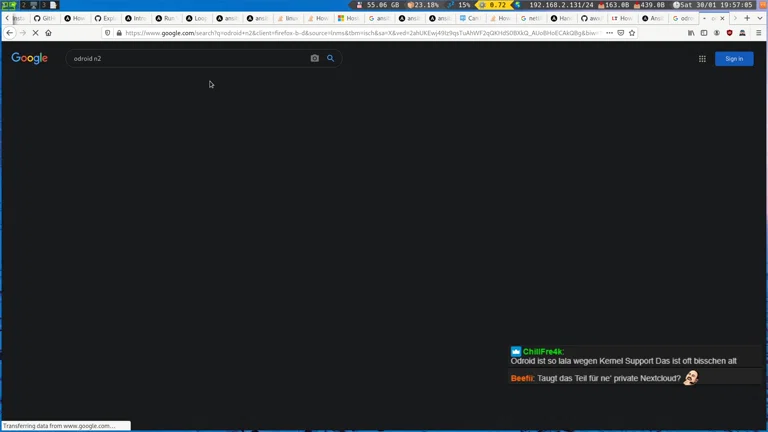This screenshot has width=768, height=432.
Task: Go back with the browser back arrow
Action: tap(10, 33)
